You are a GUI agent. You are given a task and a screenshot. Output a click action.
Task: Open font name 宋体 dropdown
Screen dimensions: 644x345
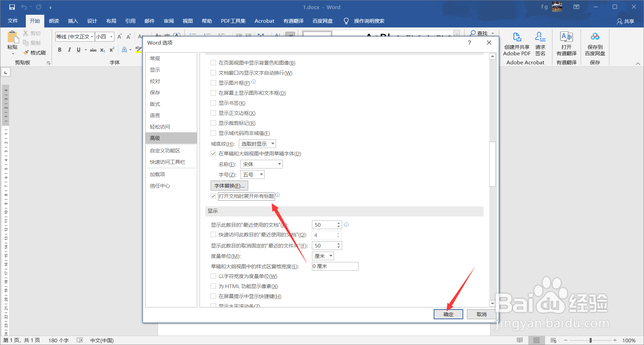click(262, 164)
